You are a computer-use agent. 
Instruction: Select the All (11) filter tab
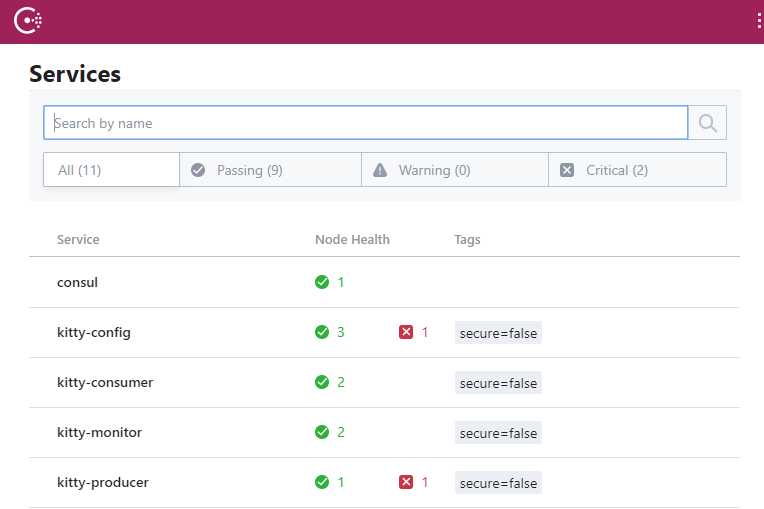(111, 170)
